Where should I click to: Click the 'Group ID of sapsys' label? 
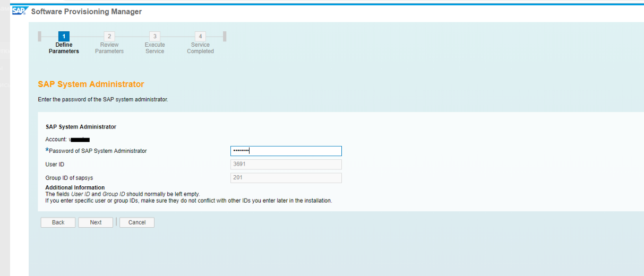69,178
